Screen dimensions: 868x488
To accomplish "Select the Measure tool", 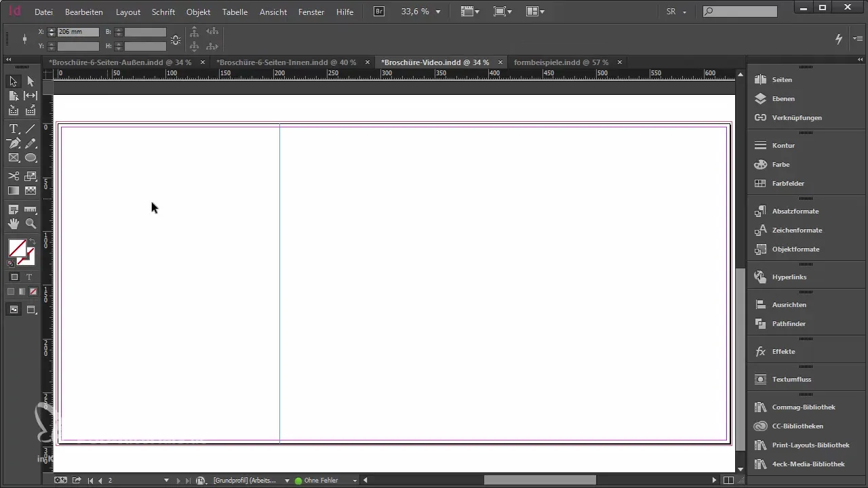I will click(x=31, y=209).
